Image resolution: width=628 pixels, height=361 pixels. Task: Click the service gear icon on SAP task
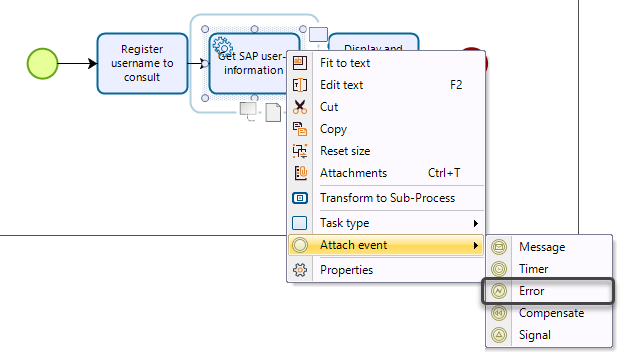coord(222,46)
